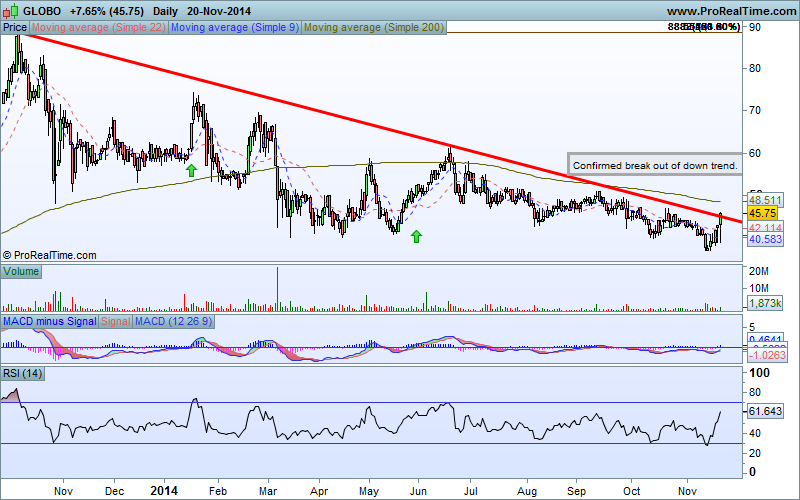Click the © ProRealTime.com watermark
The height and width of the screenshot is (500, 800).
point(50,256)
